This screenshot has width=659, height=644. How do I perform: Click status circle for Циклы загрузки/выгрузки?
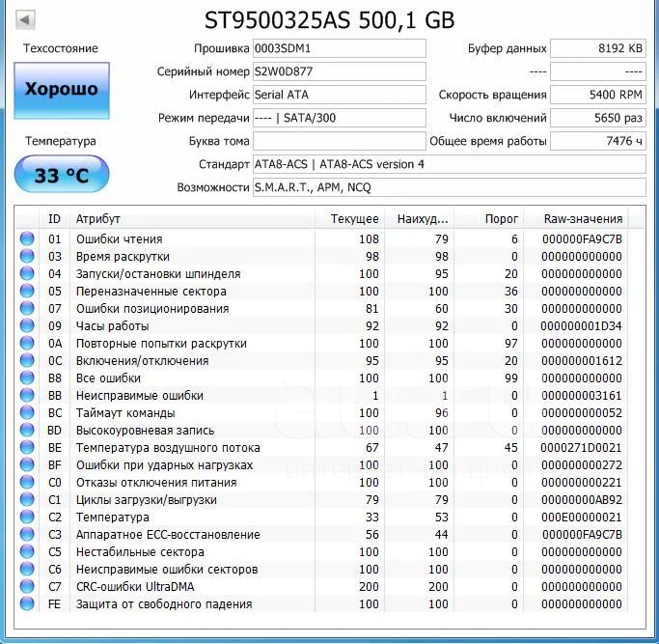tap(27, 499)
